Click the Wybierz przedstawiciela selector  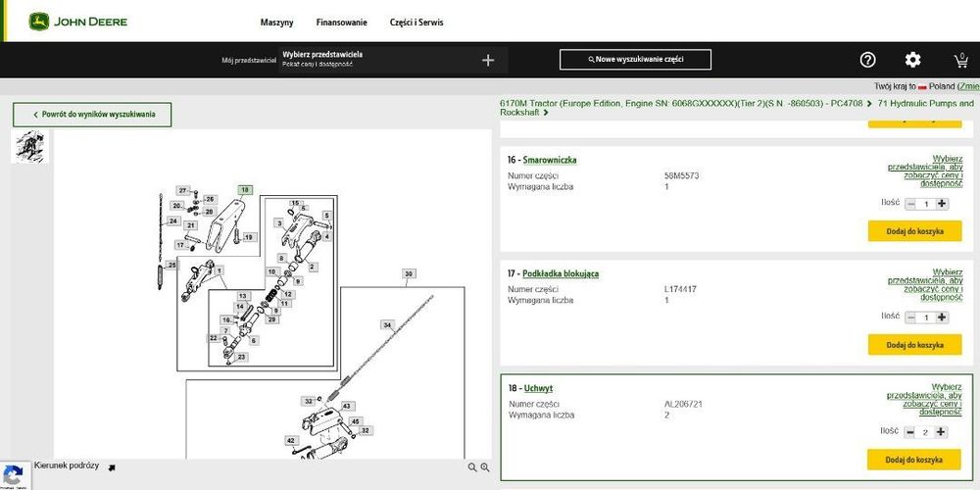click(393, 60)
